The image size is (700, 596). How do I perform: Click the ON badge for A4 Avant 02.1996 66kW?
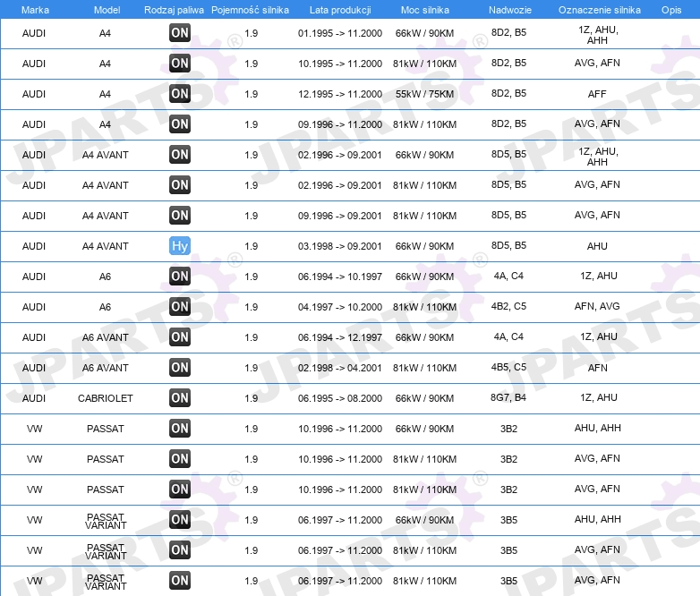pos(179,155)
